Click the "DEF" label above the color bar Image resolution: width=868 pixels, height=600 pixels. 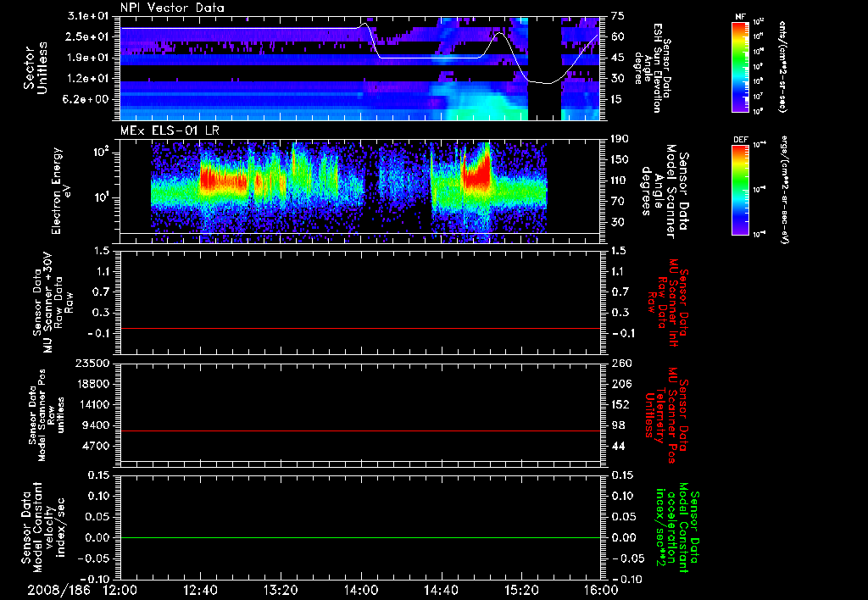pos(740,140)
